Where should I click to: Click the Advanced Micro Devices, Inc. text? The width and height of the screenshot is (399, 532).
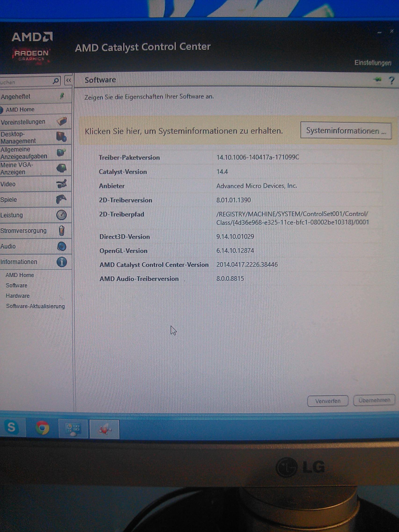click(x=257, y=186)
